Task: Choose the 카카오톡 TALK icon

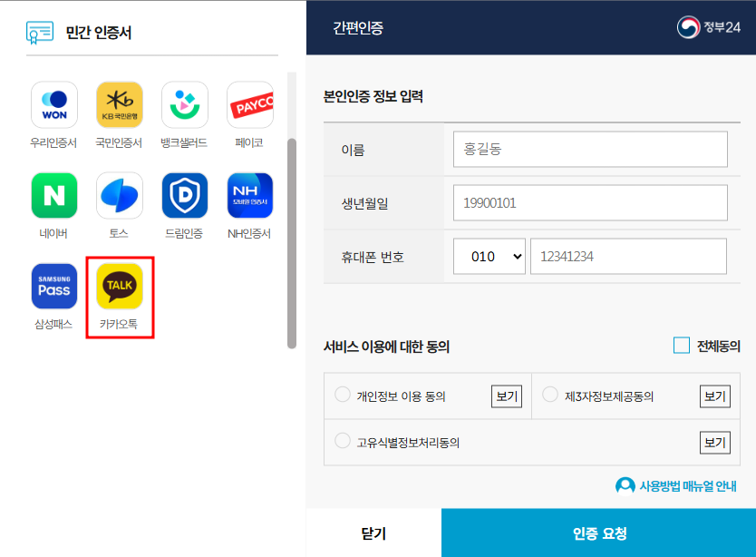Action: click(x=120, y=287)
